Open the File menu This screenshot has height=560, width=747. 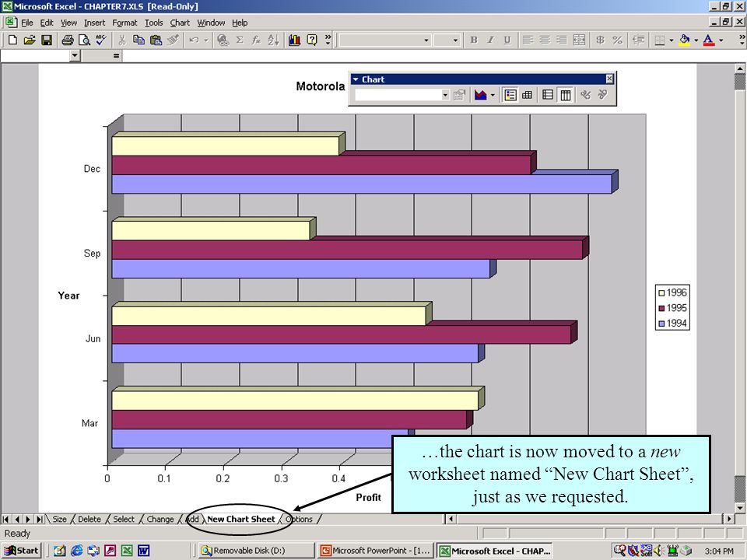(26, 23)
